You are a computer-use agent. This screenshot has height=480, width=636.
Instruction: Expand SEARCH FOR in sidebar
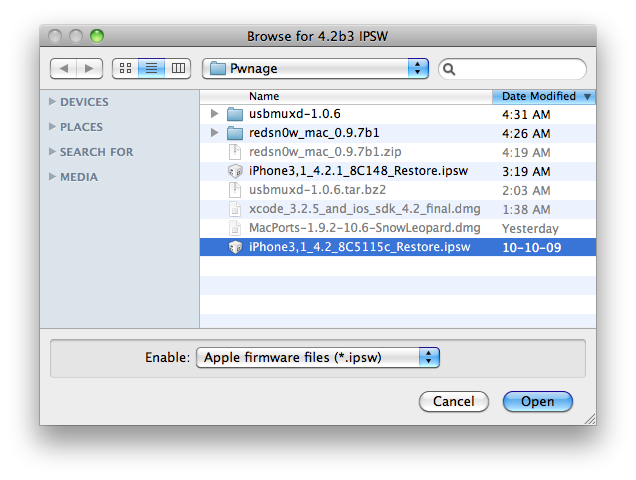(52, 152)
